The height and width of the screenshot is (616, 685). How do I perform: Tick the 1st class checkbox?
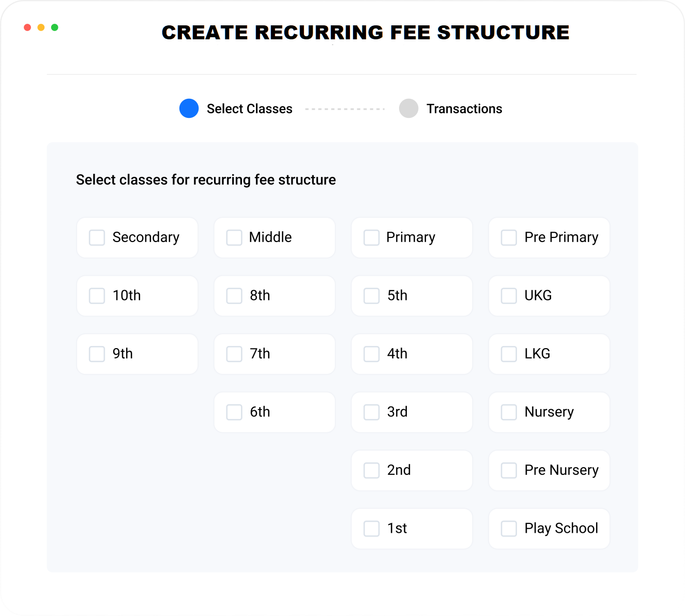coord(372,529)
